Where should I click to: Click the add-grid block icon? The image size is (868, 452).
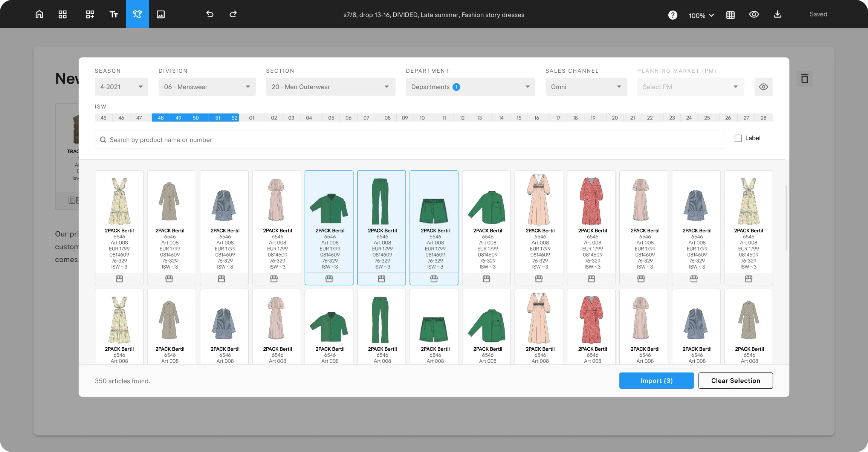click(x=90, y=14)
